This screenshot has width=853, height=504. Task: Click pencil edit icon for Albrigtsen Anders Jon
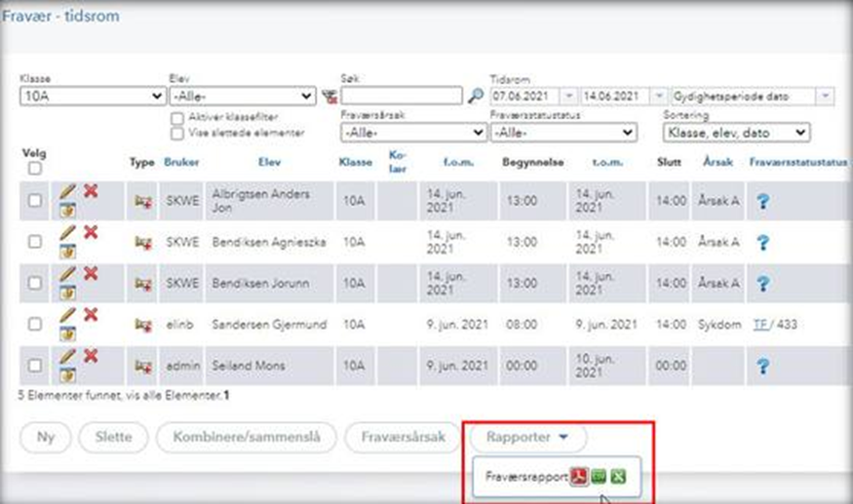[x=67, y=192]
